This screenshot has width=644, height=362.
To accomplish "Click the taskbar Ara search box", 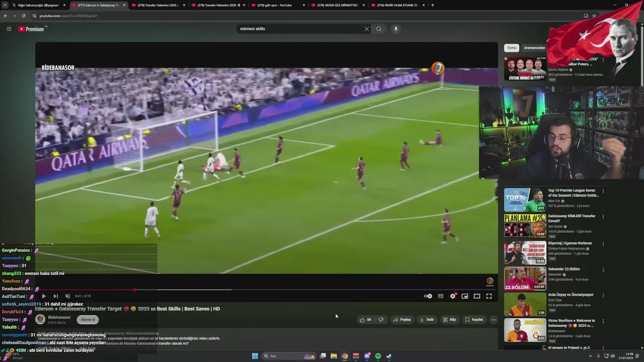I will [289, 356].
